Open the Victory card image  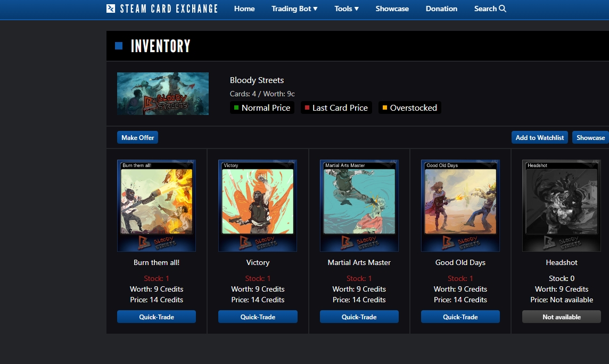[x=258, y=205]
